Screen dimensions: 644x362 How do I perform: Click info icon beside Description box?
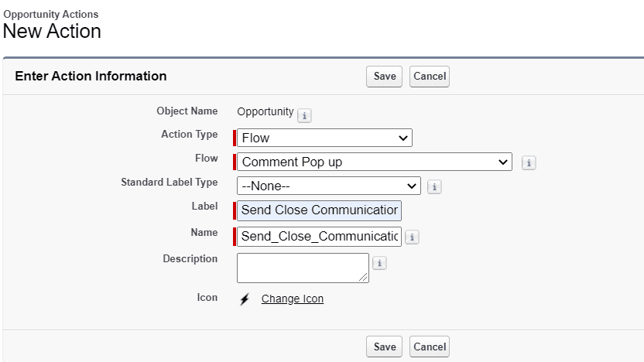pos(379,263)
